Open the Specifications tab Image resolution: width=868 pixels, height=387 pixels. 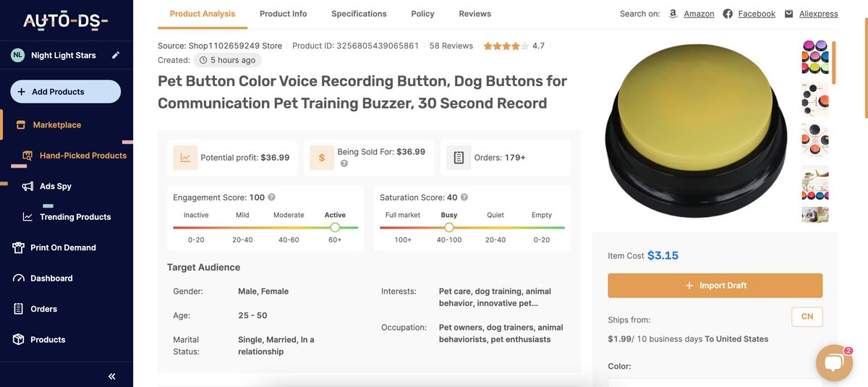[359, 14]
